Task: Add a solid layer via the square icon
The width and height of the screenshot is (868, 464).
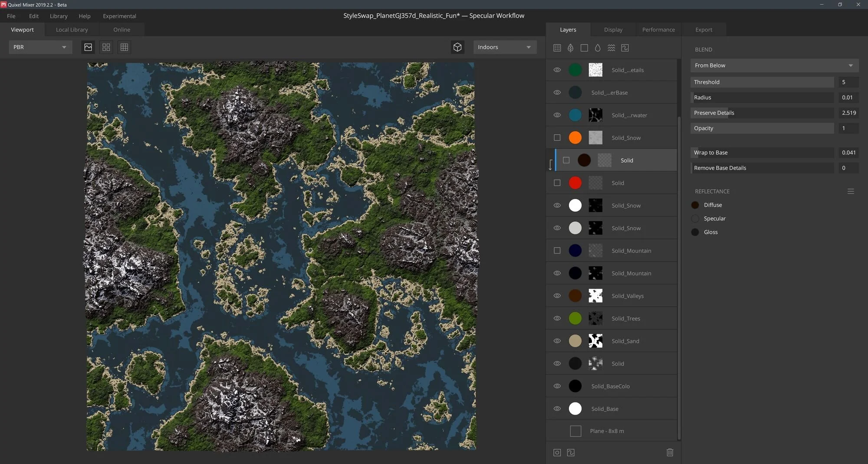Action: coord(584,48)
